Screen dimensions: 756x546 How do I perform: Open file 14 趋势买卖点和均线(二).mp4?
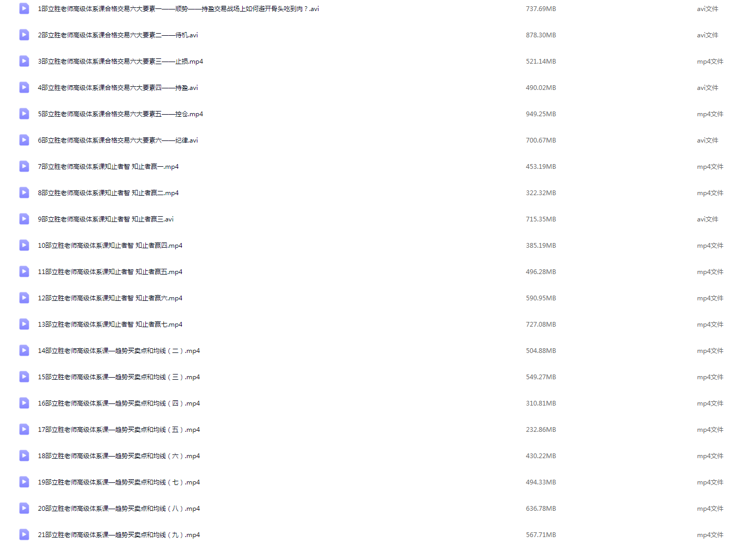[119, 351]
